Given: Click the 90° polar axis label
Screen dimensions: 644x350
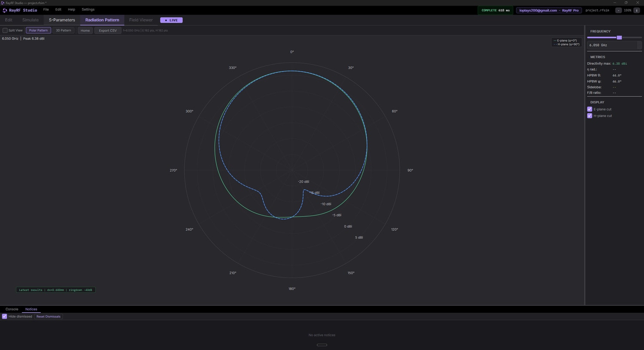Looking at the screenshot, I should (x=410, y=170).
